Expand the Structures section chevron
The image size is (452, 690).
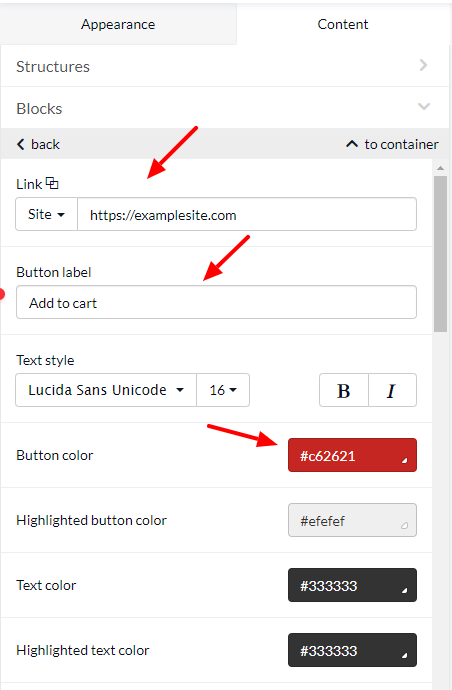click(423, 65)
